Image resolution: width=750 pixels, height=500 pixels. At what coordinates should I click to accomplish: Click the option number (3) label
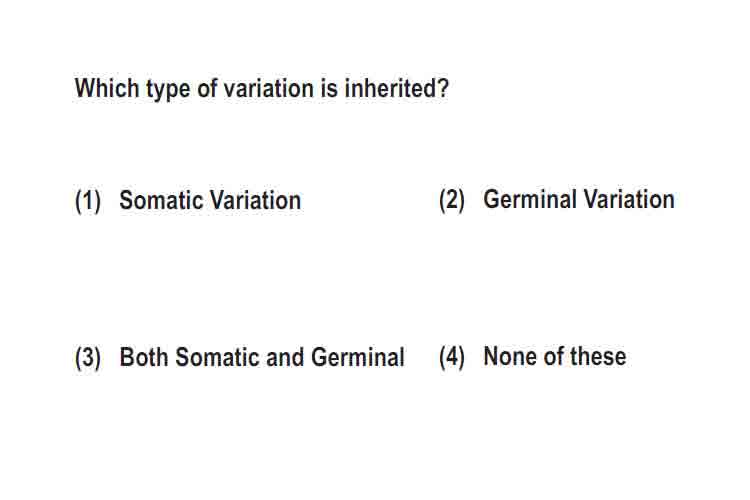point(88,358)
